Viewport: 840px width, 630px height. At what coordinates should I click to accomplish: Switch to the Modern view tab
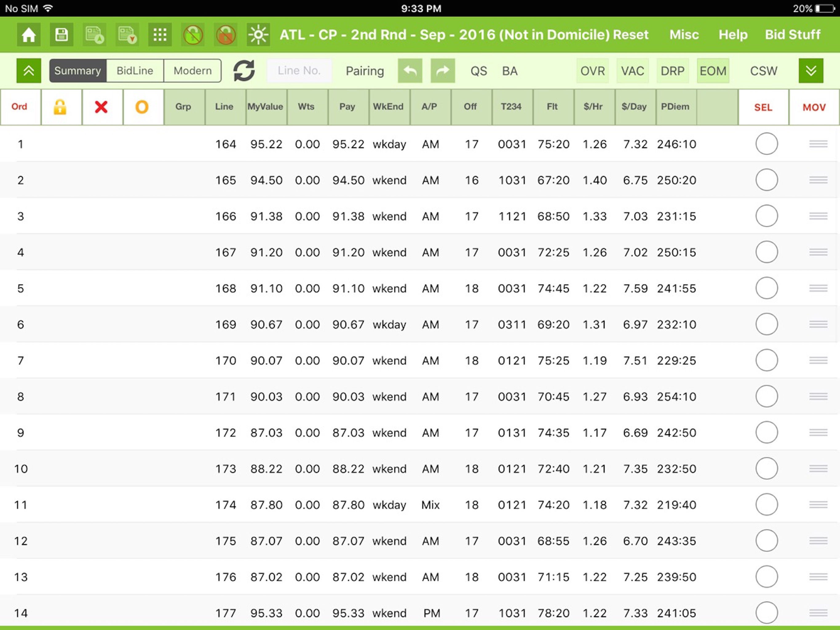point(192,71)
